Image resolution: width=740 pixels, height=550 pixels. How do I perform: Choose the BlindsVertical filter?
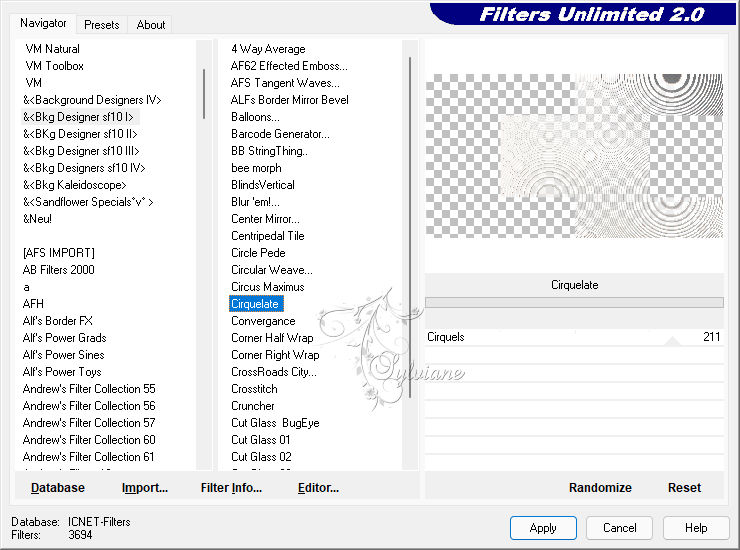click(x=263, y=185)
